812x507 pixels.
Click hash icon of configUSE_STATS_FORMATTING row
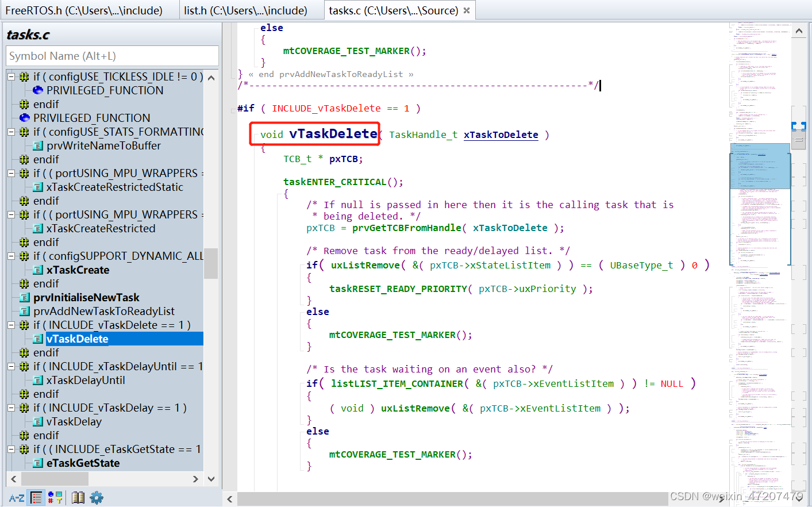tap(24, 132)
